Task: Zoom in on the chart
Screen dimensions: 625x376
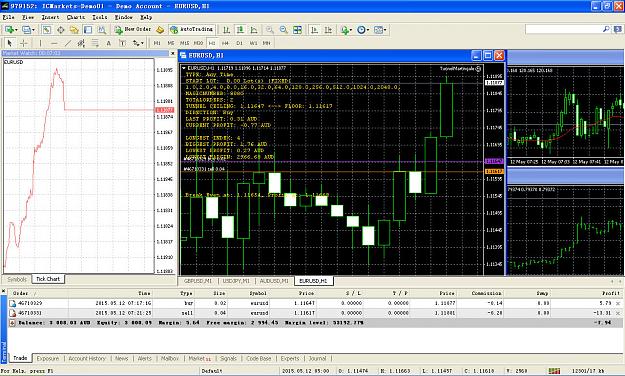Action: coord(270,30)
